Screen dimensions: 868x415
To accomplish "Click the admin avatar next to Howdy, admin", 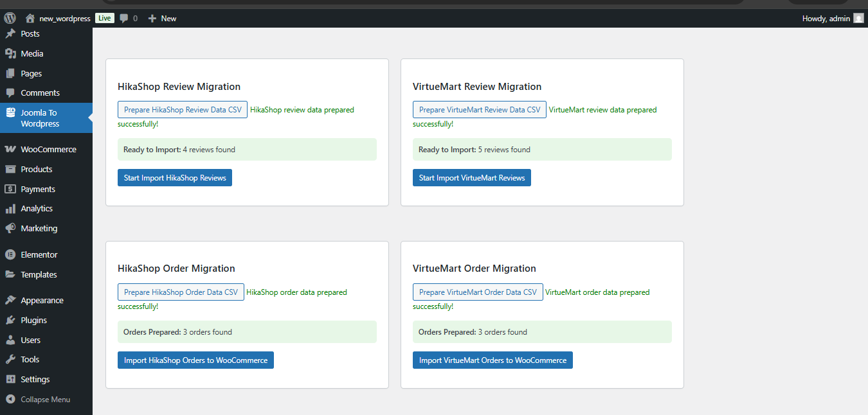I will (858, 19).
